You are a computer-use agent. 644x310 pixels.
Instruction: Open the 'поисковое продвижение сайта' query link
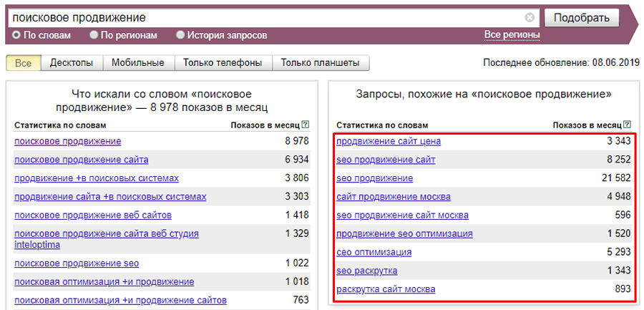82,160
